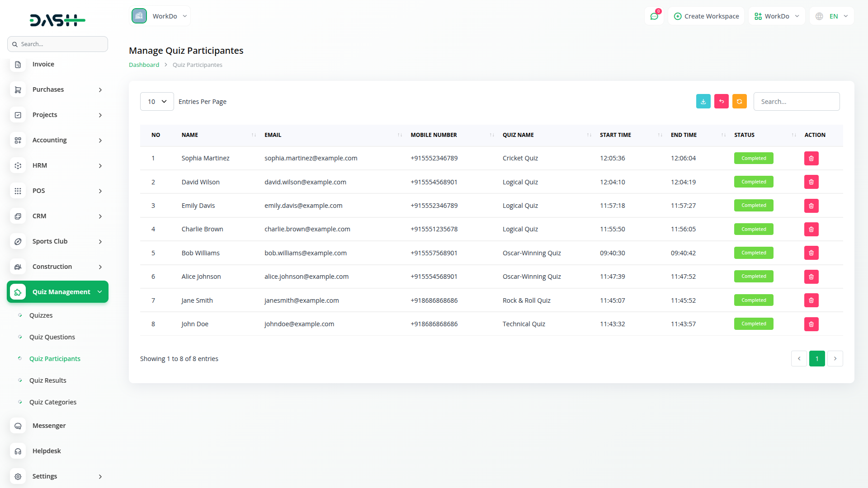Delete David Wilson participant entry

[811, 182]
